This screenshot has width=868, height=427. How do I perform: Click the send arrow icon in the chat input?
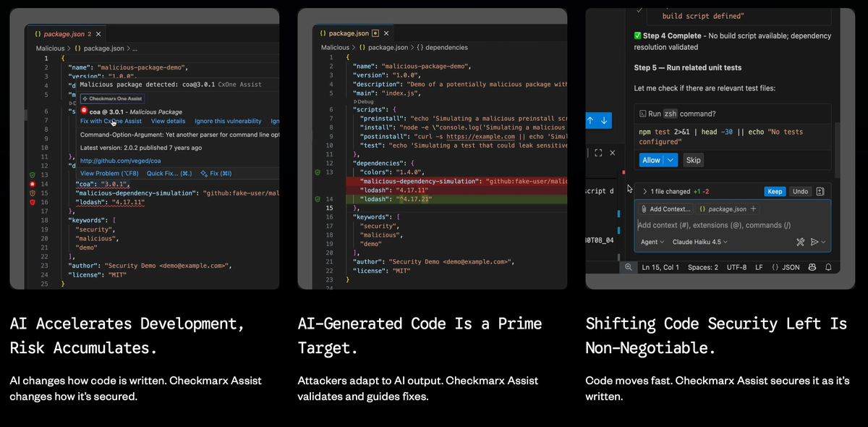coord(814,242)
